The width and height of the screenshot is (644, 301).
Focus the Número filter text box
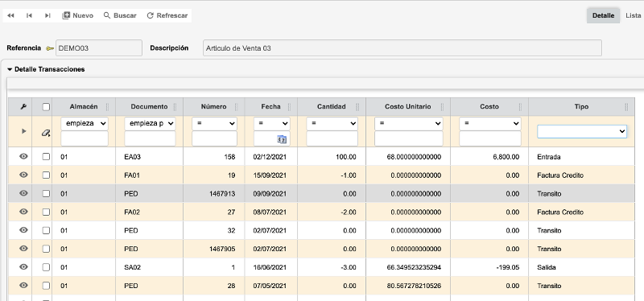(214, 138)
